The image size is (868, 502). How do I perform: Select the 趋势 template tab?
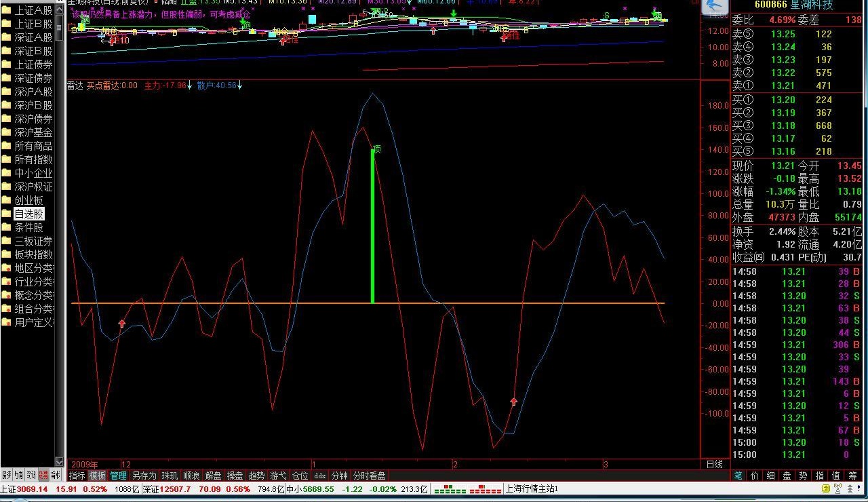256,476
